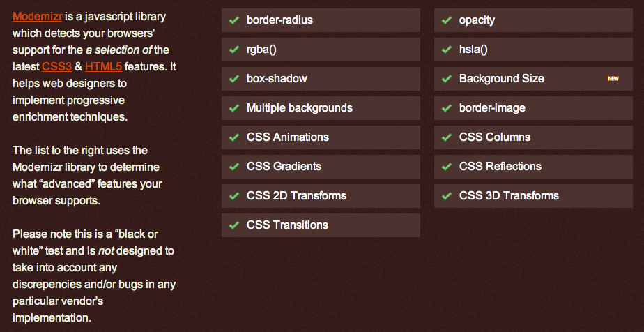Click the checkmark beside Multiple backgrounds
Viewport: 644px width, 332px height.
[x=234, y=108]
